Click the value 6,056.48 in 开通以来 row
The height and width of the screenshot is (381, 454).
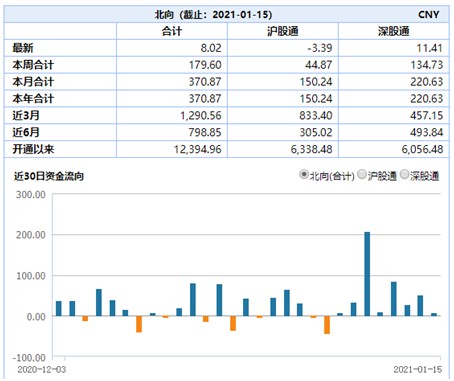422,149
